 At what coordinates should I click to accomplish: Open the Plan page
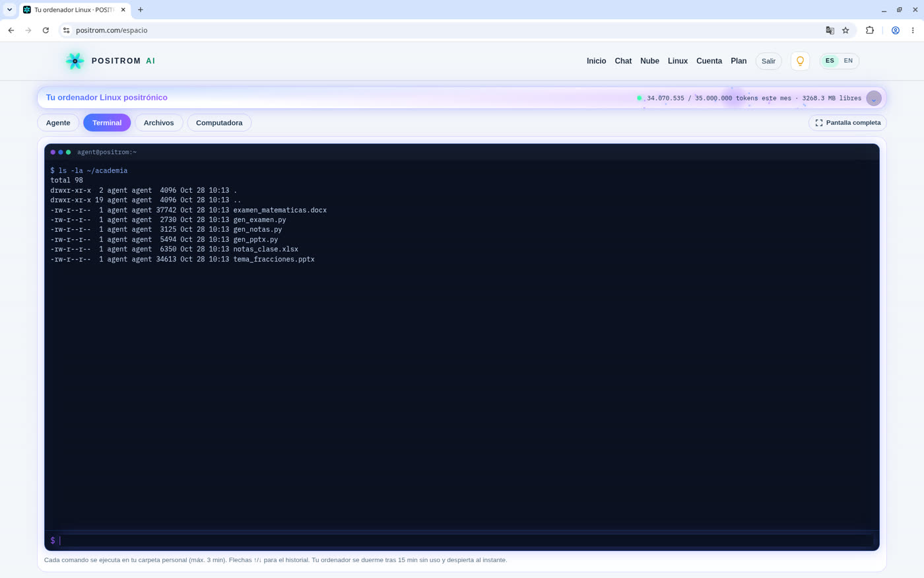(739, 61)
